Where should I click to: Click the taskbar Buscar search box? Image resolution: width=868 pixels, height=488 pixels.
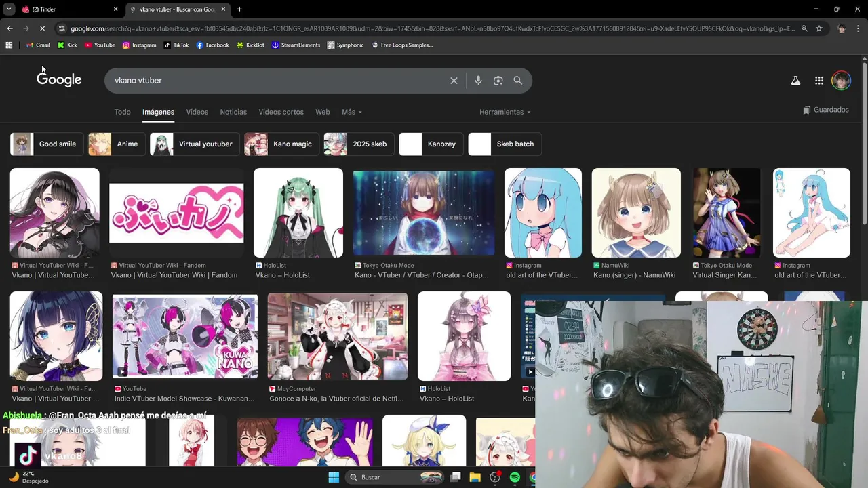395,477
